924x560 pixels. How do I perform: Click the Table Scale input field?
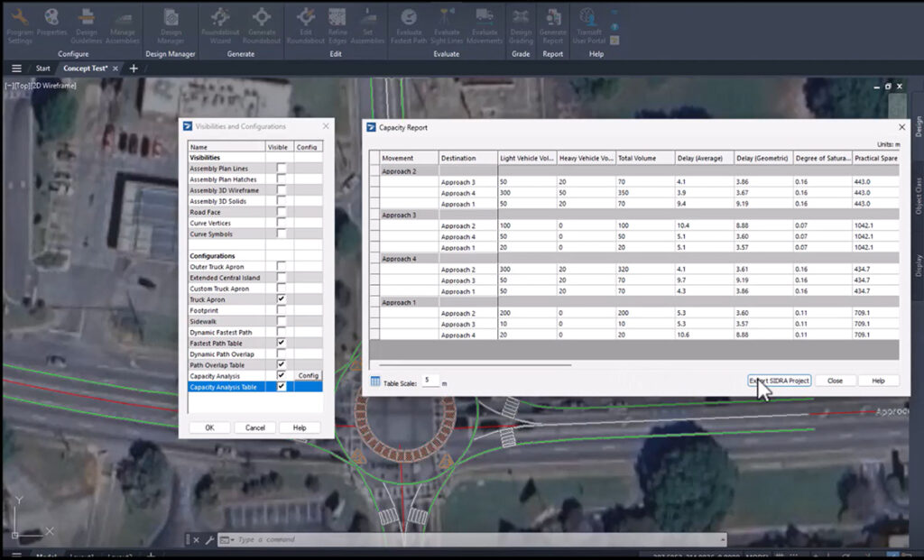coord(430,382)
